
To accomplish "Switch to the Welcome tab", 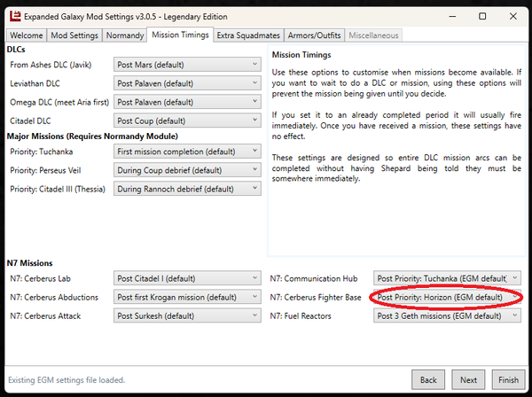I will (26, 35).
